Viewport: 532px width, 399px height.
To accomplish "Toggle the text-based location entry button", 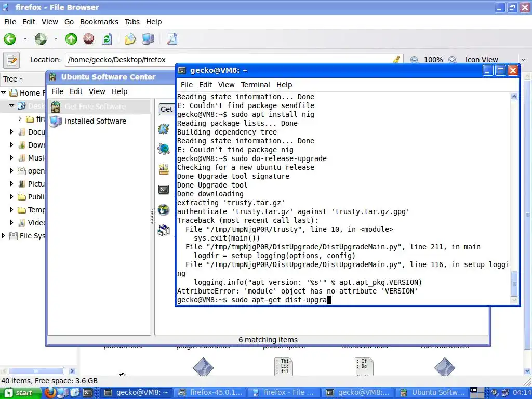I will (11, 60).
